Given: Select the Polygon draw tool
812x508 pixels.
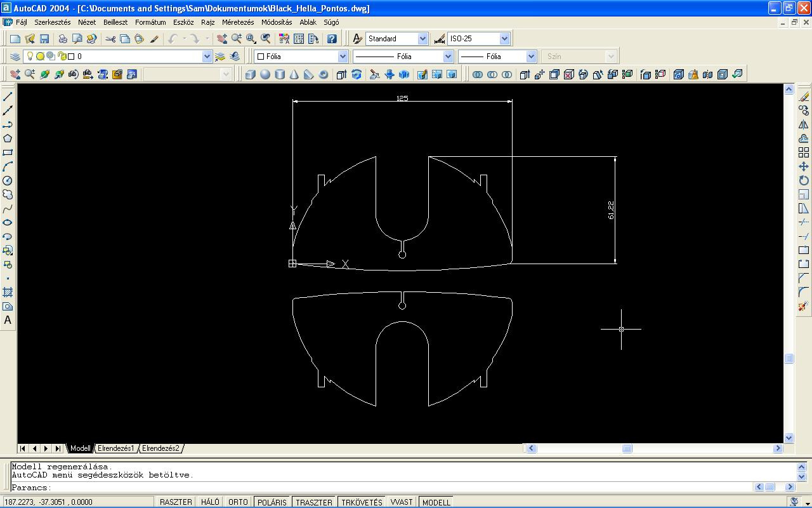Looking at the screenshot, I should click(x=8, y=138).
